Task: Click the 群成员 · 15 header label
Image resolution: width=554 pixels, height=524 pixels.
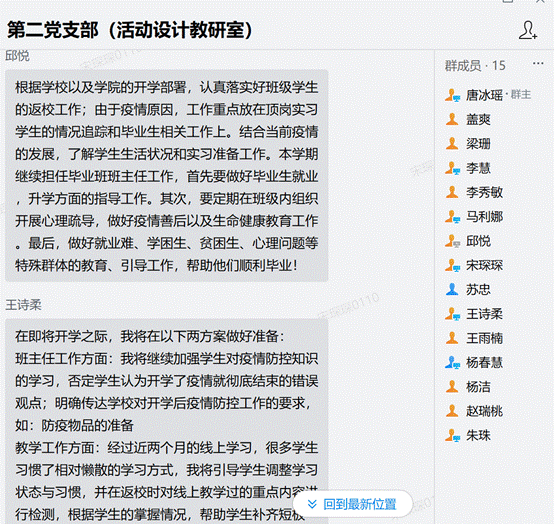Action: point(475,66)
